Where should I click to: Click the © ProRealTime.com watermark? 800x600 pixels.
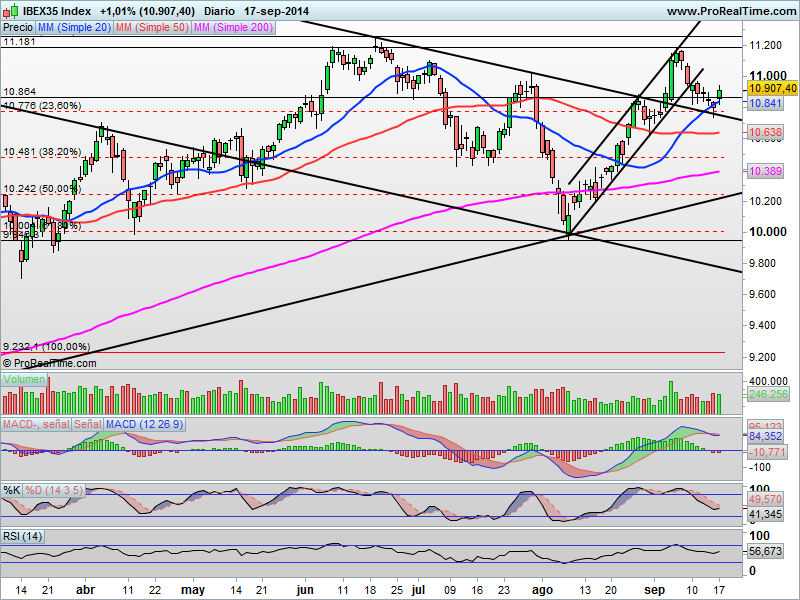tap(49, 363)
